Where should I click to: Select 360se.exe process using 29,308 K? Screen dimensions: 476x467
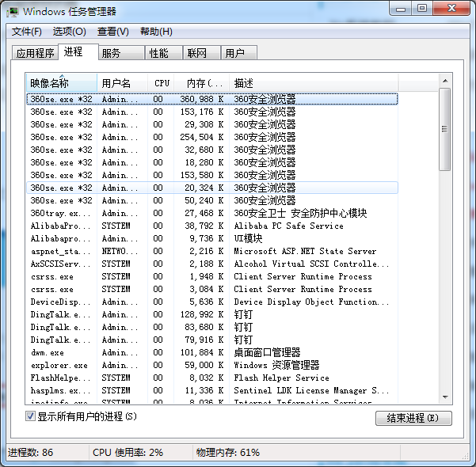[212, 124]
